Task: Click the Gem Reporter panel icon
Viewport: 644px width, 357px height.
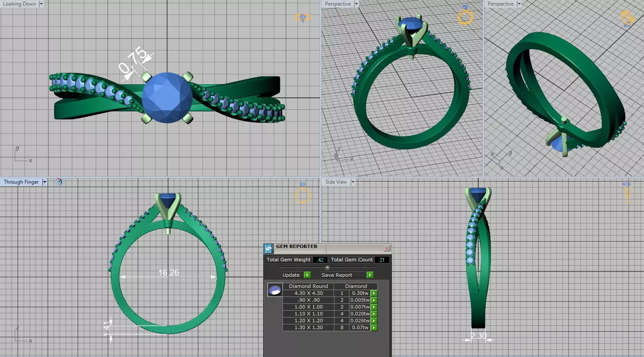Action: 268,249
